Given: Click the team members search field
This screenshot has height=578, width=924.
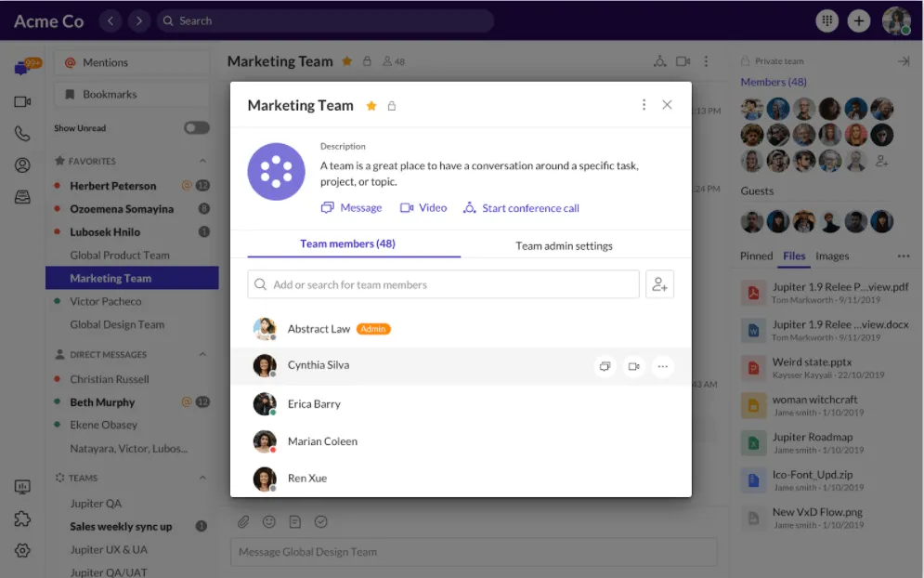Looking at the screenshot, I should point(443,284).
